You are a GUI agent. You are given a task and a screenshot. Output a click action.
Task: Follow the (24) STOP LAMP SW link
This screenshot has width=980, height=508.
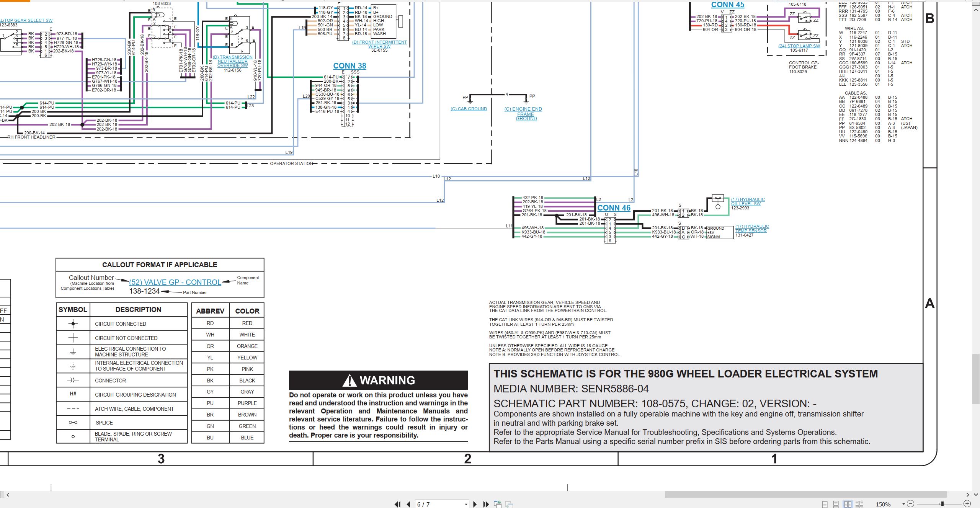pyautogui.click(x=799, y=46)
